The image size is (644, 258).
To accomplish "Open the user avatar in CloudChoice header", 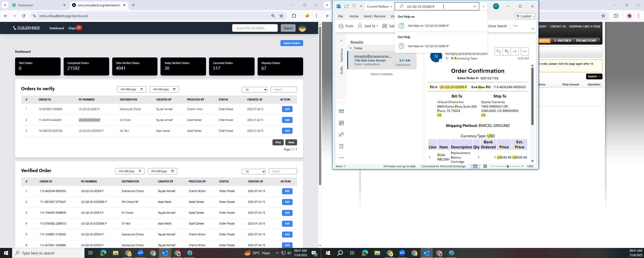I will 302,28.
